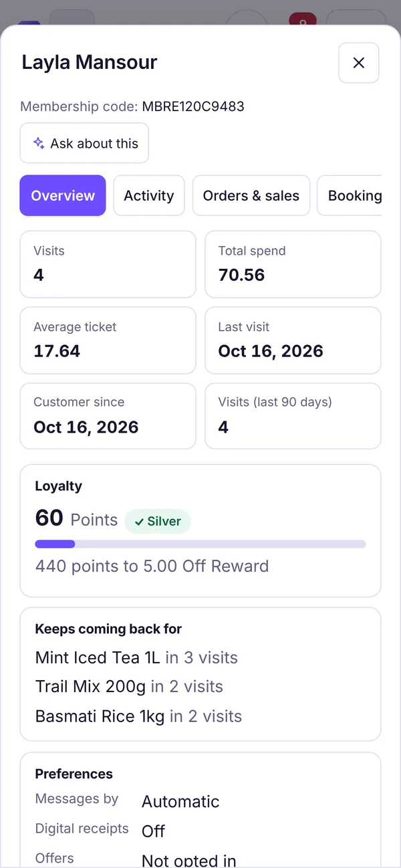This screenshot has height=868, width=401.
Task: Click the Visits (last 90 days) card
Action: click(x=293, y=416)
